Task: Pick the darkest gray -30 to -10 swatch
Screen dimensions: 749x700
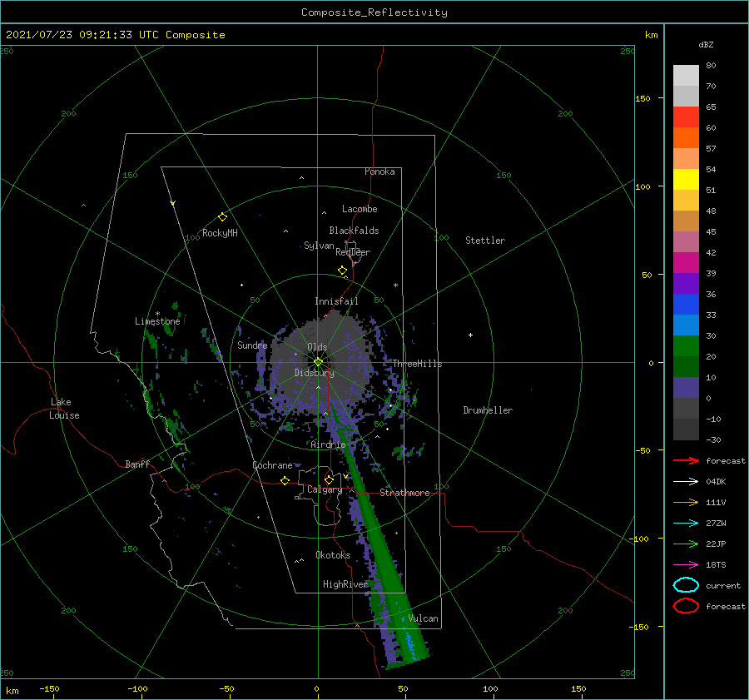Action: (x=686, y=429)
